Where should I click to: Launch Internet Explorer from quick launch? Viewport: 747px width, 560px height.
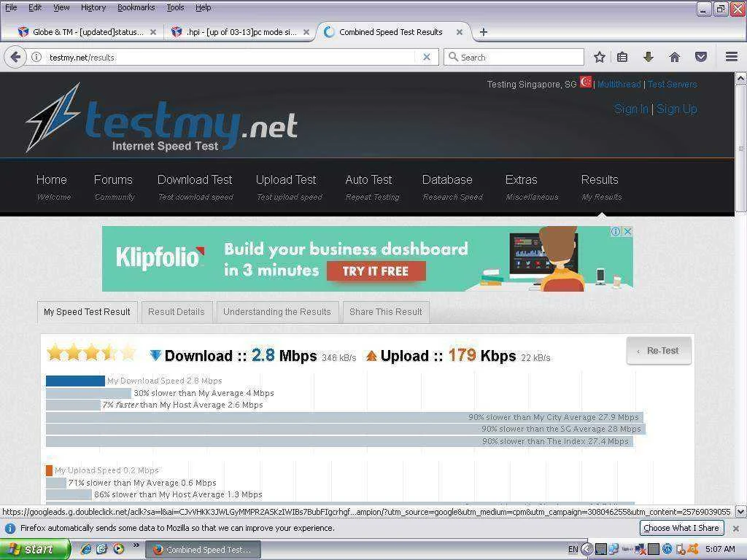click(86, 549)
